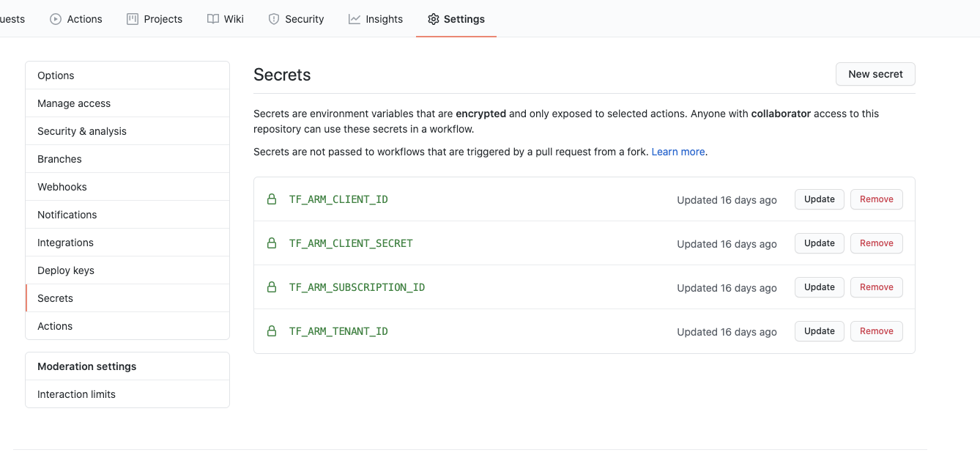Open Manage access in the sidebar
The width and height of the screenshot is (980, 458).
74,103
